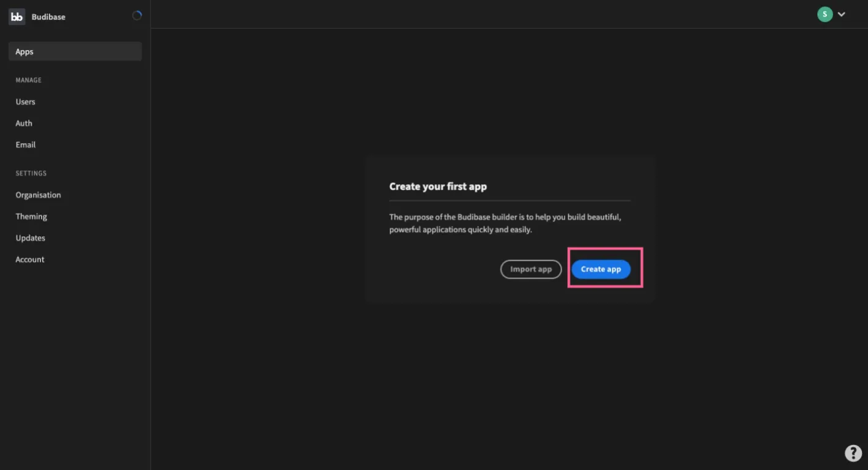Open the help question mark icon
The image size is (868, 470).
pos(853,453)
